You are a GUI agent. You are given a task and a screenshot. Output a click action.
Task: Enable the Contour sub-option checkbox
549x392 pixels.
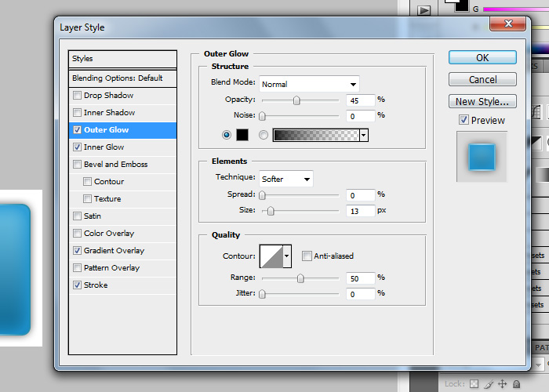point(87,181)
